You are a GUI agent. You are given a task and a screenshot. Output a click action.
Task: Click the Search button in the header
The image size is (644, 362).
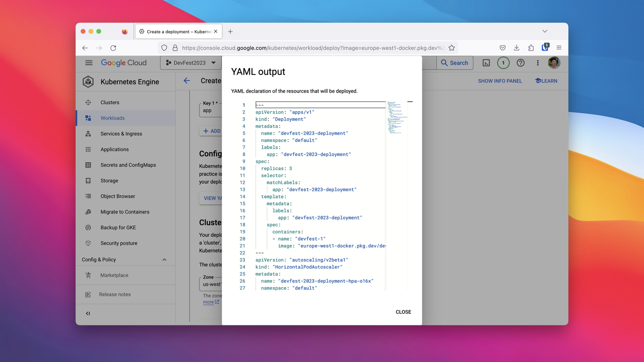pos(454,63)
